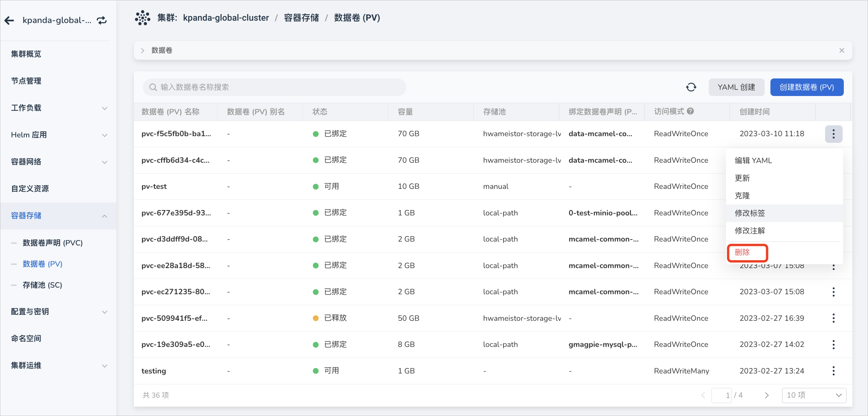868x416 pixels.
Task: Click kpanda-global-cluster breadcrumb link
Action: (x=226, y=18)
